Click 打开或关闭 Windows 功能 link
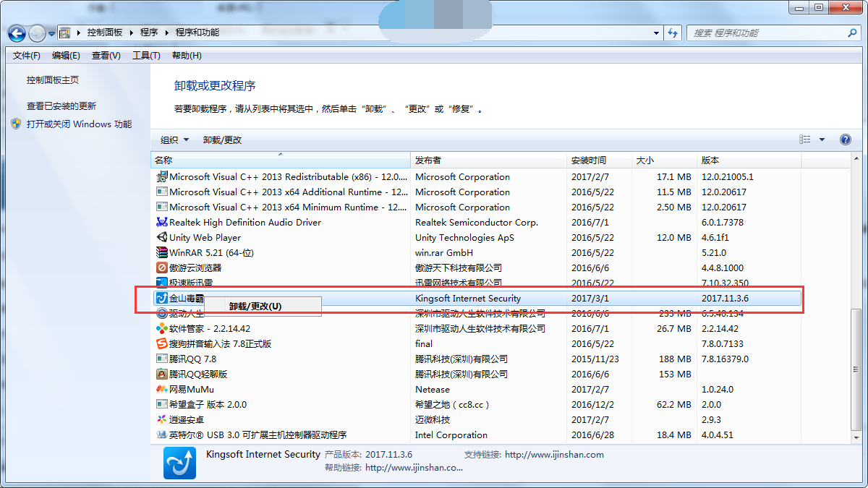This screenshot has width=868, height=488. pyautogui.click(x=79, y=124)
